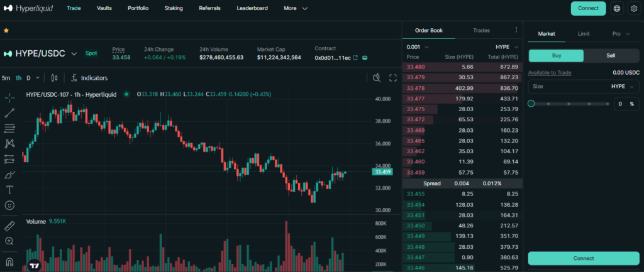This screenshot has width=644, height=272.
Task: Choose the text annotation tool
Action: tap(10, 190)
